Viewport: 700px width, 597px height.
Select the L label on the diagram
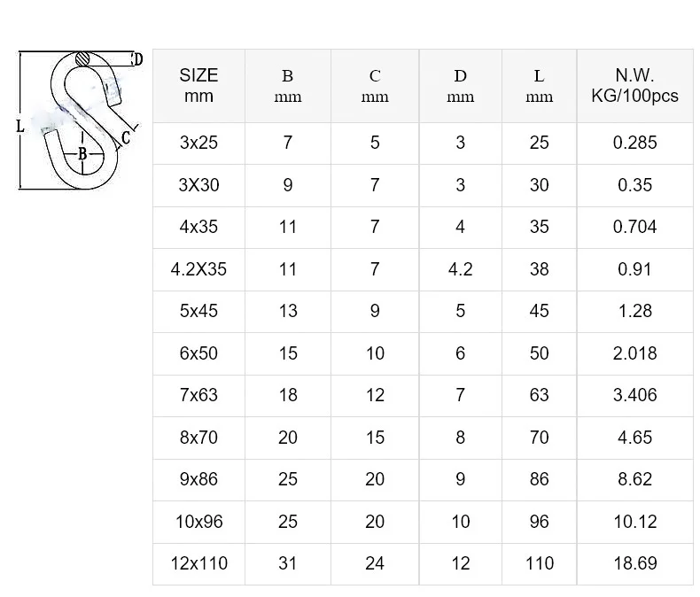(x=20, y=127)
